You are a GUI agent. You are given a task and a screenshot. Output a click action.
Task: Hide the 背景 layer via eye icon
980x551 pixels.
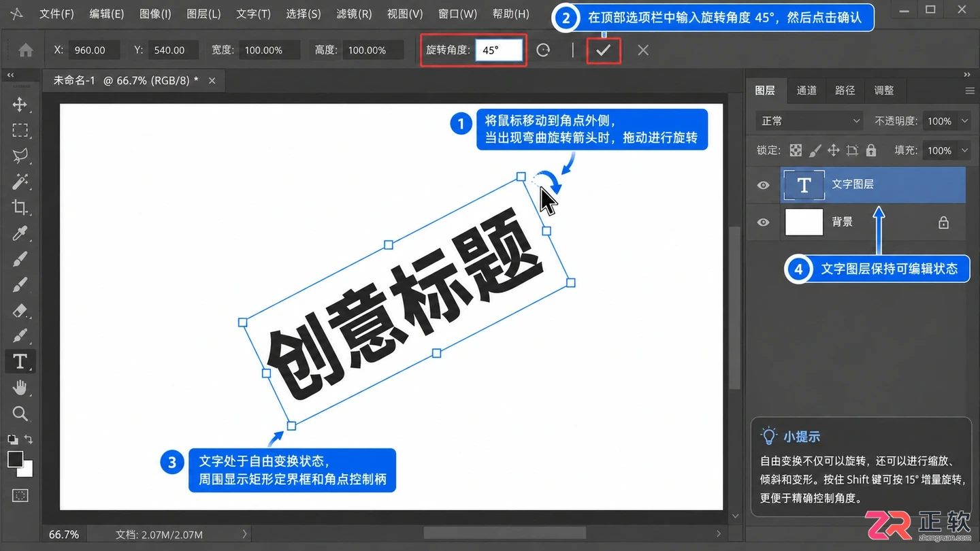click(x=764, y=222)
